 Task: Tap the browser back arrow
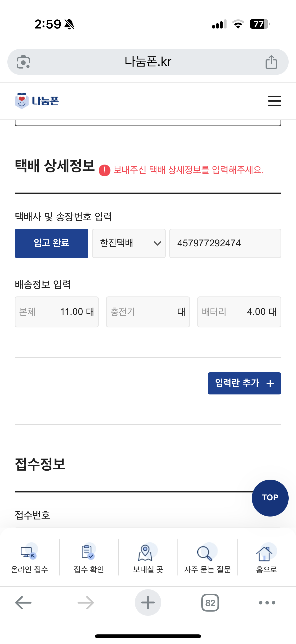pos(23,603)
